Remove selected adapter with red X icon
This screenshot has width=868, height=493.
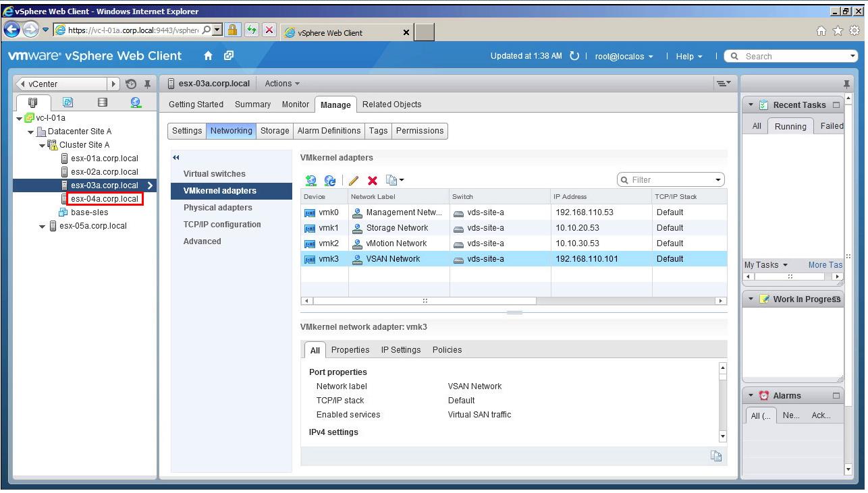(372, 180)
